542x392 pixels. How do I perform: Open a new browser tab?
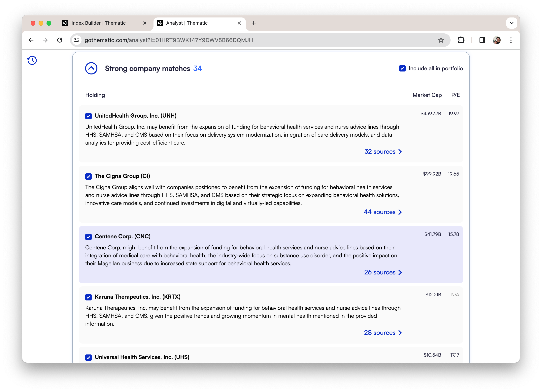point(254,23)
